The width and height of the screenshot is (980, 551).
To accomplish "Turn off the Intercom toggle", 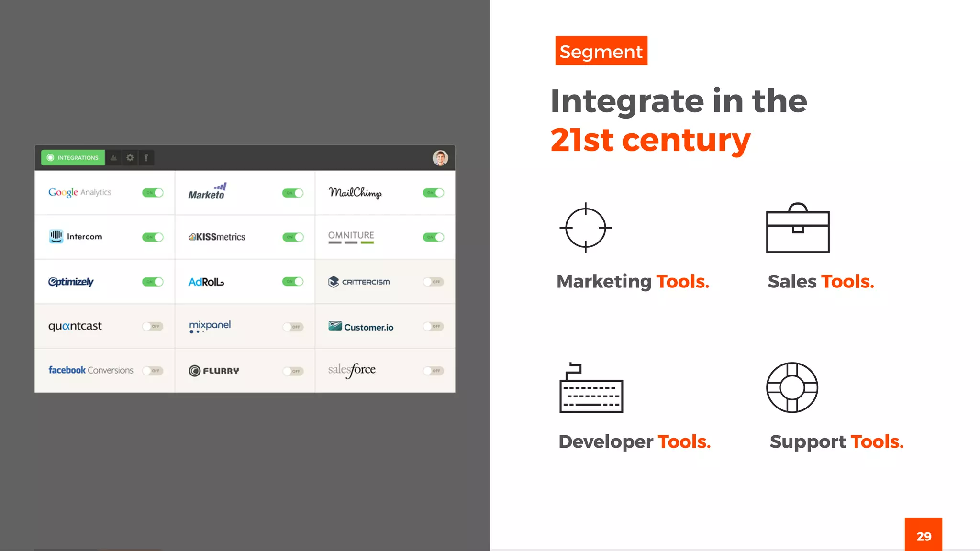I will (x=153, y=237).
